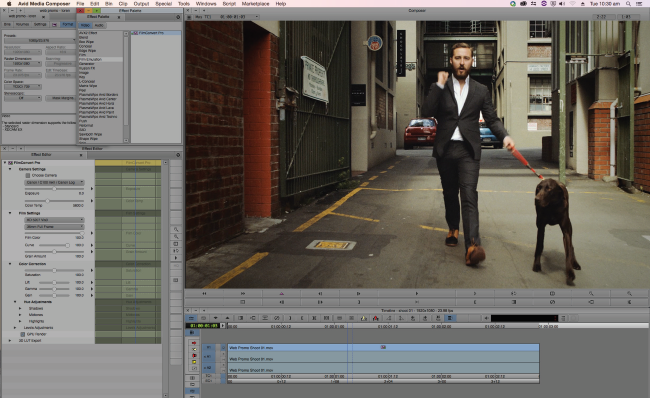Expand the Shadows parameters
The image size is (650, 398).
coord(20,308)
